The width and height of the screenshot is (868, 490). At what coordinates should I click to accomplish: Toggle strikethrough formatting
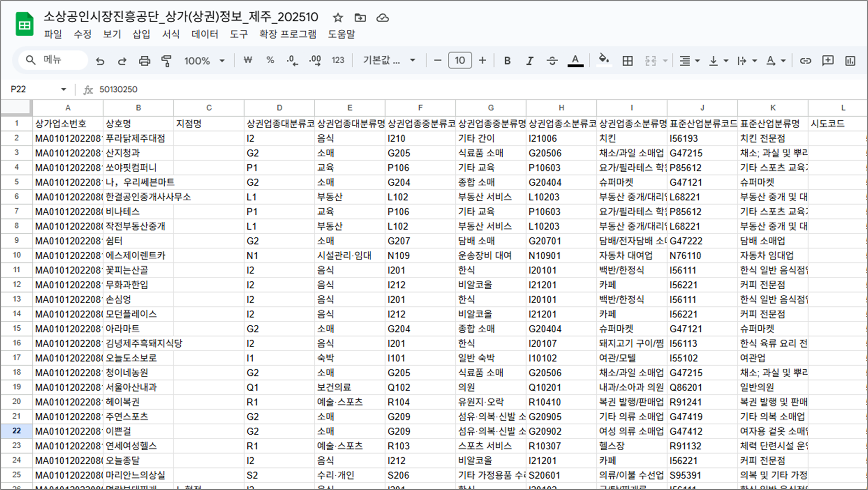click(552, 61)
